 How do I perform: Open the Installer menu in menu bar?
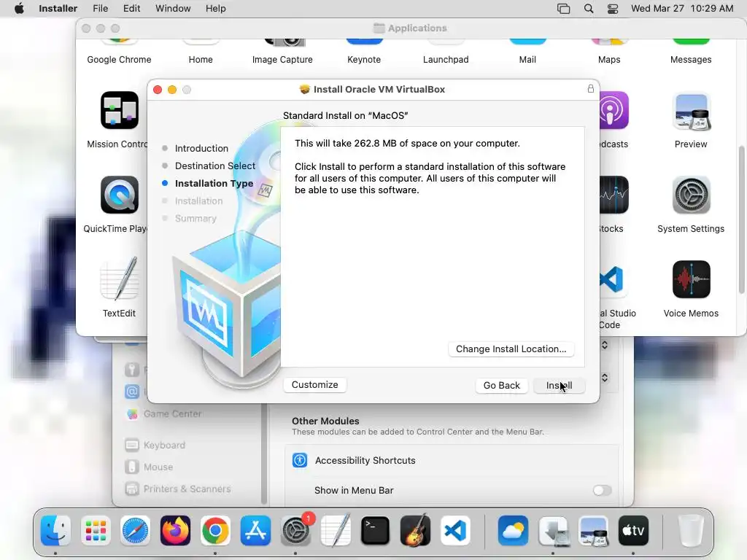(58, 9)
